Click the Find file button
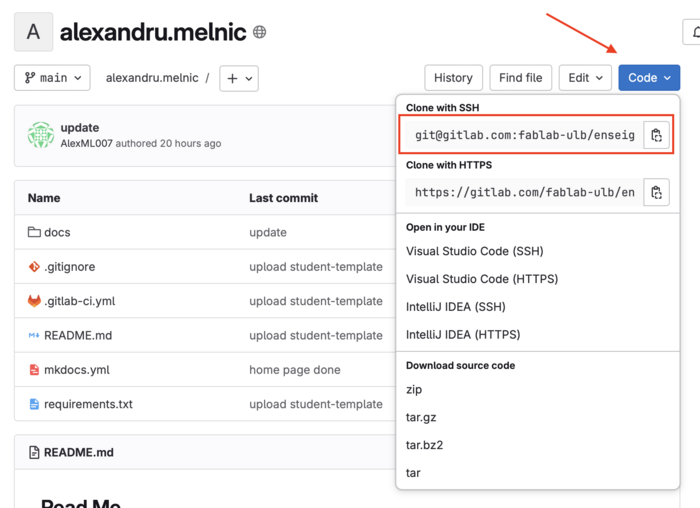The image size is (700, 508). click(521, 78)
